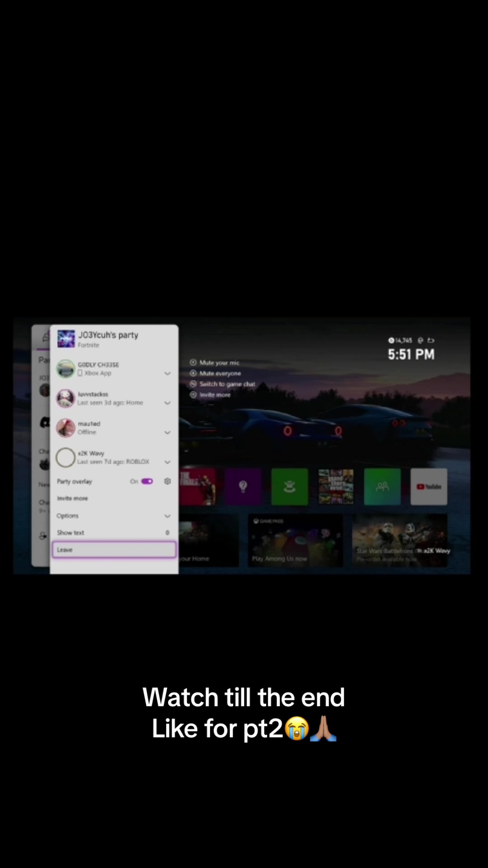
Task: Open the Discord icon in the guide sidebar
Action: pos(45,423)
